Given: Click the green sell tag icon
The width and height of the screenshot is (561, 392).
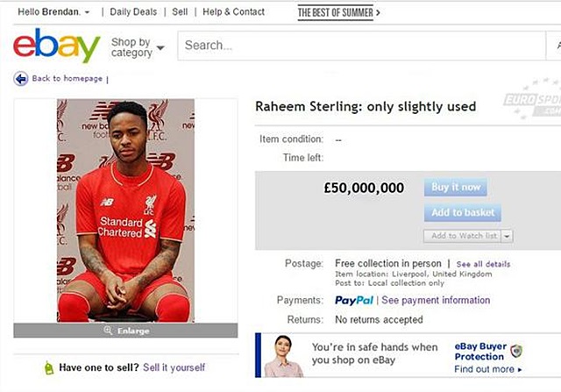Looking at the screenshot, I should pos(49,367).
